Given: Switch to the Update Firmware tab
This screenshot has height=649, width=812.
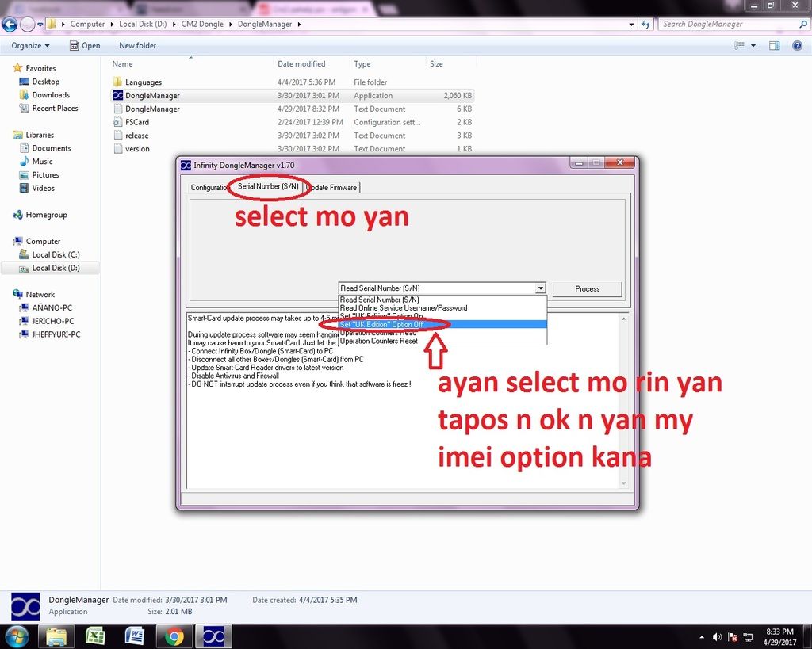Looking at the screenshot, I should pos(332,188).
